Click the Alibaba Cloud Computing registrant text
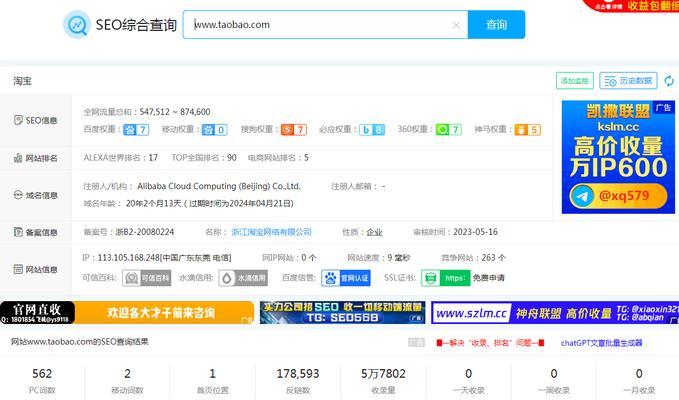The width and height of the screenshot is (679, 400). (219, 186)
